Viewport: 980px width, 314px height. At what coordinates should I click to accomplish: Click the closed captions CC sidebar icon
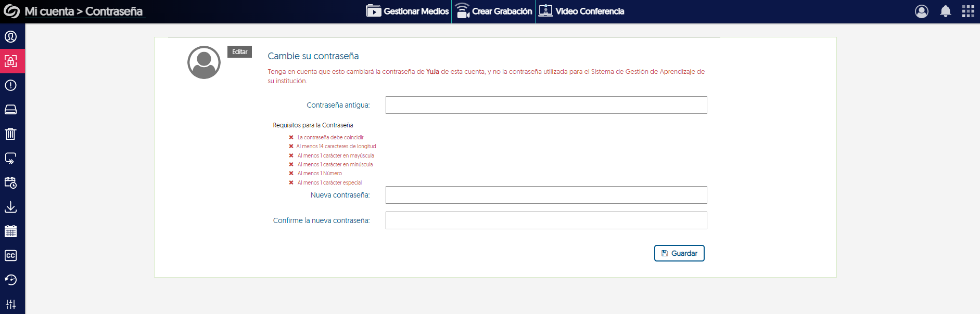[11, 256]
